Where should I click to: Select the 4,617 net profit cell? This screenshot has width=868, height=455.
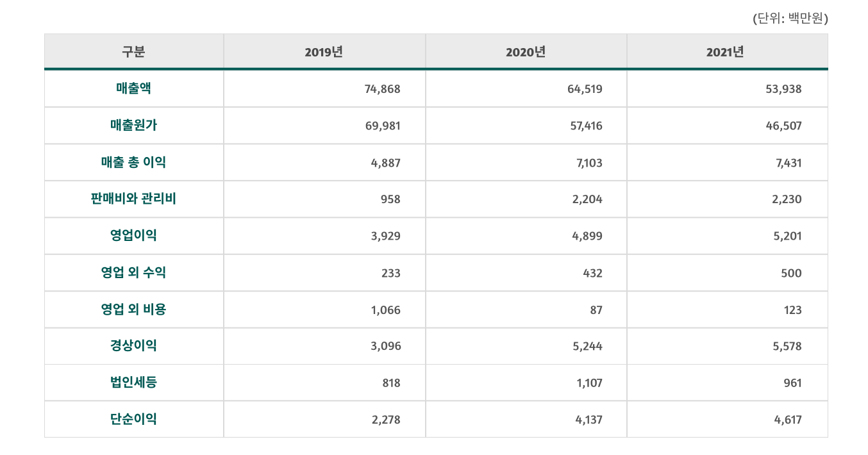[787, 420]
